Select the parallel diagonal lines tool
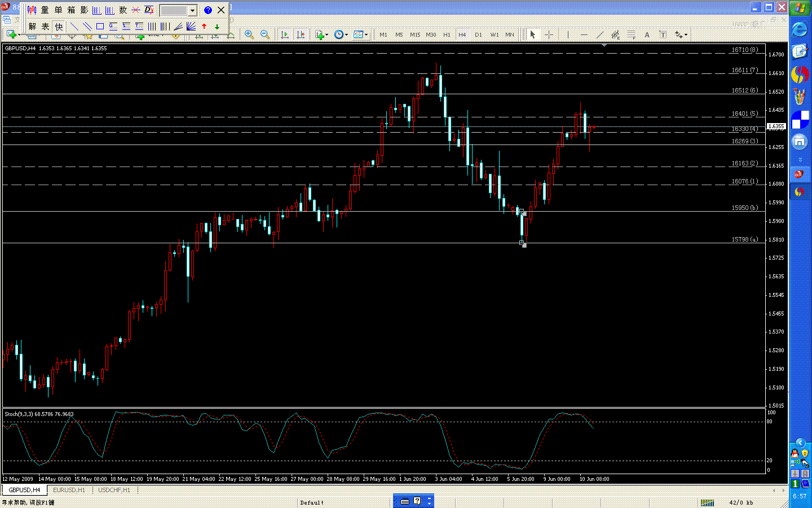This screenshot has height=508, width=812. tap(87, 27)
